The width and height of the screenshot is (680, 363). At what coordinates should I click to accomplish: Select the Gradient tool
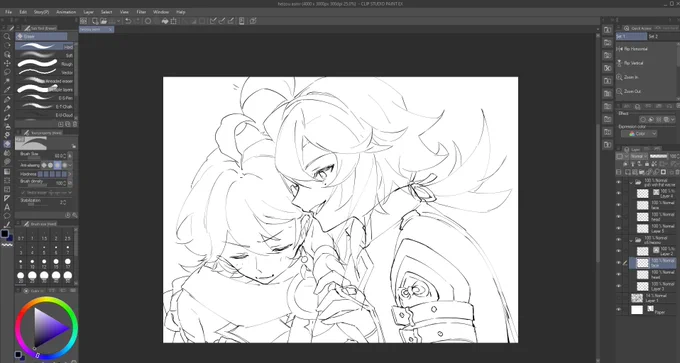(x=7, y=171)
